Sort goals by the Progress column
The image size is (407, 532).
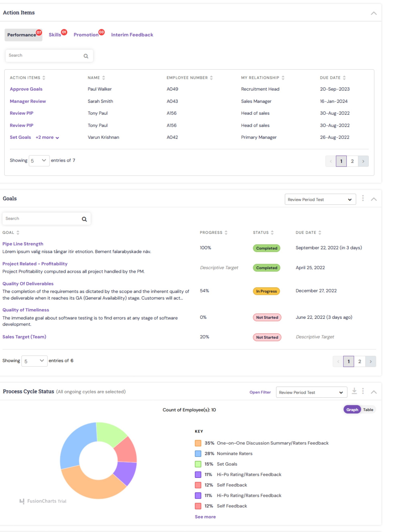pyautogui.click(x=226, y=233)
